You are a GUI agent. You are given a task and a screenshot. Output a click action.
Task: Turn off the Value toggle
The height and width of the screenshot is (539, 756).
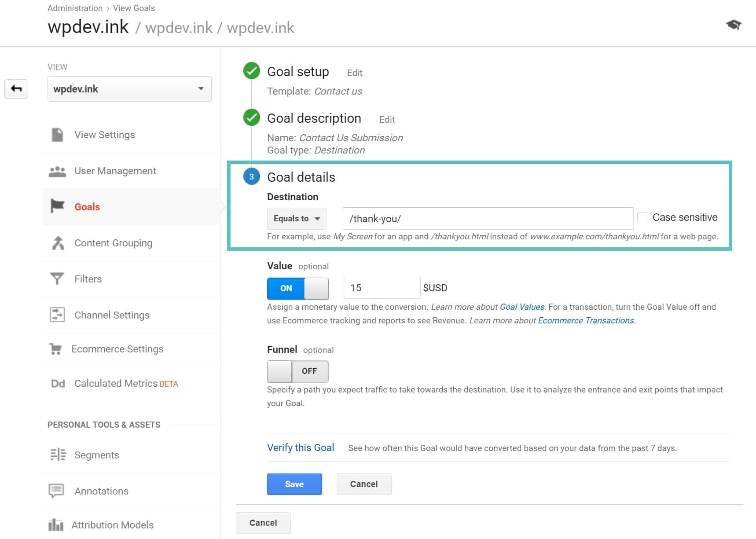[x=297, y=288]
